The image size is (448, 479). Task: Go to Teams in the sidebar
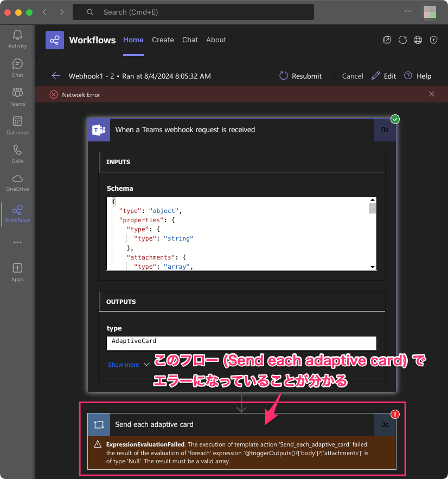click(17, 97)
